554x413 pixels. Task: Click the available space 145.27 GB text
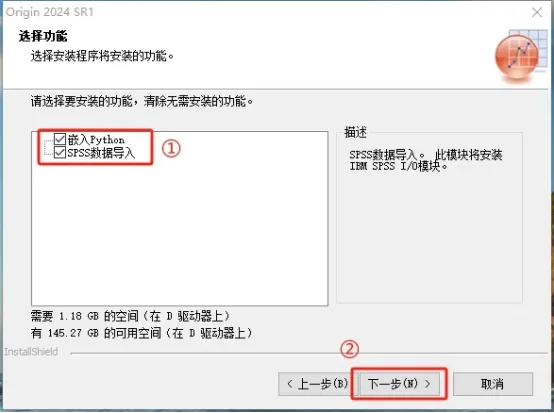point(141,333)
